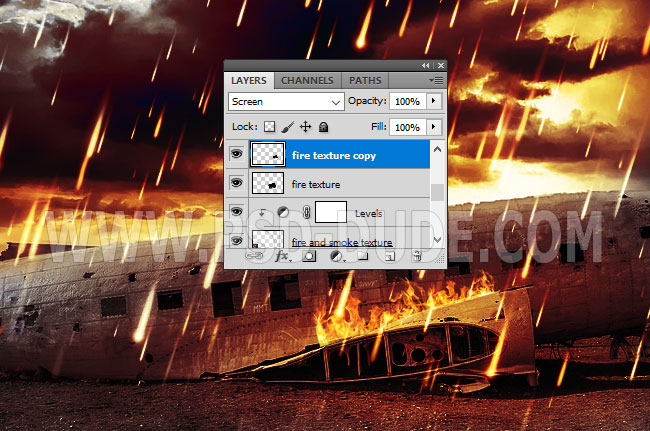Screen dimensions: 650x431
Task: Switch to Channels tab
Action: [x=307, y=80]
